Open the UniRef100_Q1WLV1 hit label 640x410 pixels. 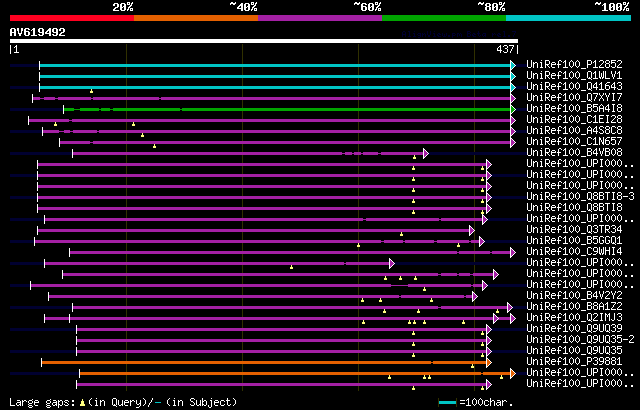[x=574, y=75]
